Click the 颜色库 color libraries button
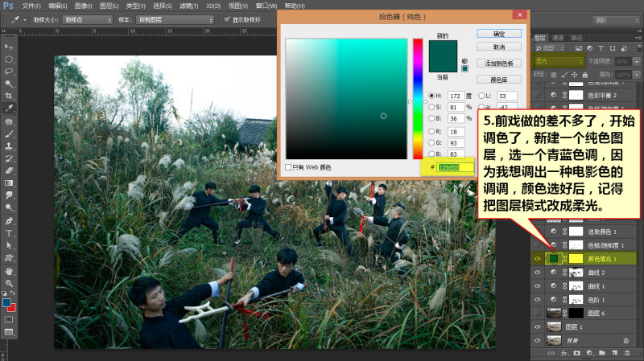 [x=499, y=80]
